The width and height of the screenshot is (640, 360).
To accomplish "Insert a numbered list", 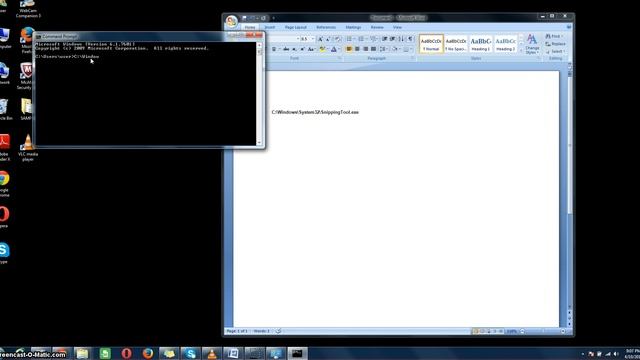I will [x=361, y=39].
